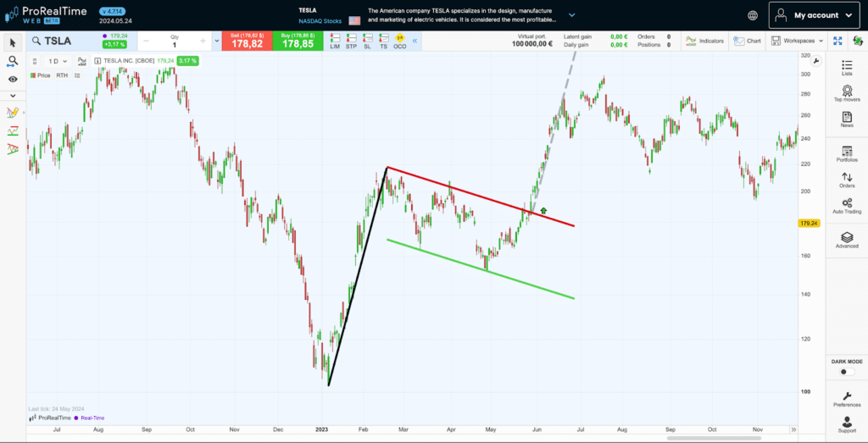The image size is (868, 443).
Task: Click the red Sell 178,82 button
Action: [x=247, y=41]
